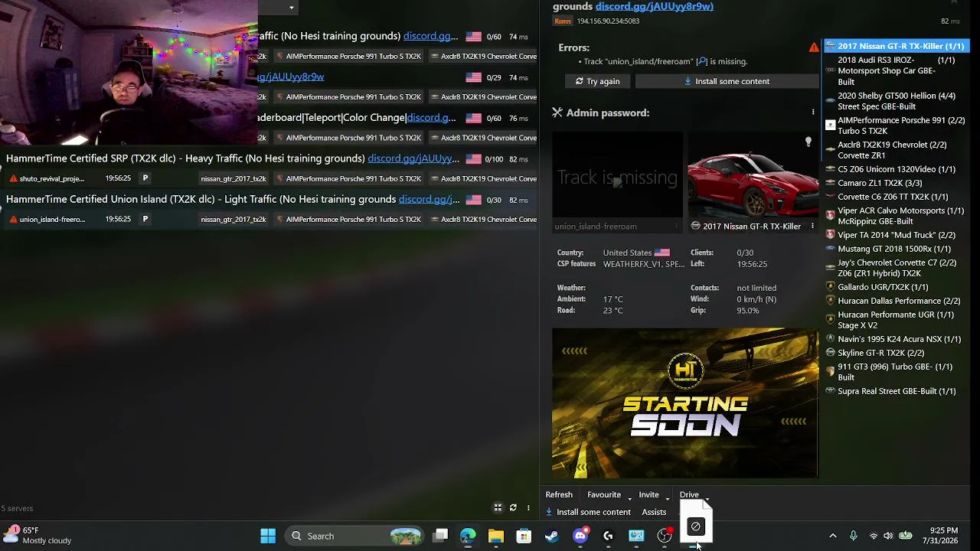The width and height of the screenshot is (980, 551).
Task: Select the HammerTime Certified SRP Heavy Traffic server
Action: [x=268, y=168]
